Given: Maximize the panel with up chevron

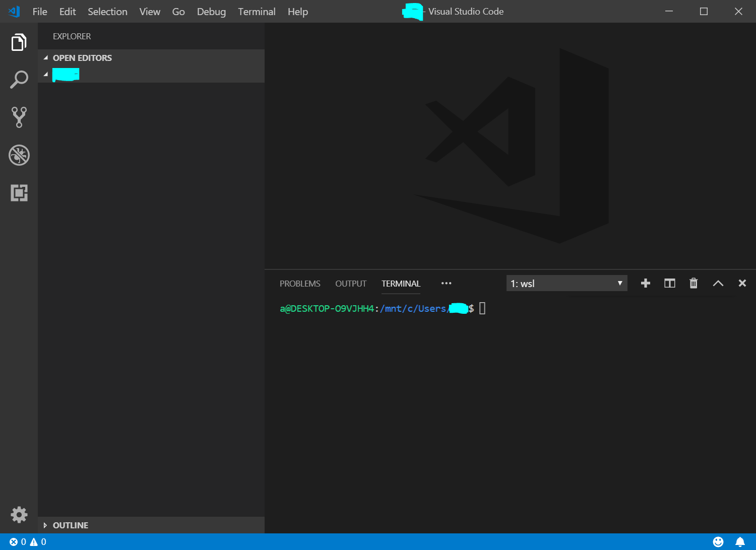Looking at the screenshot, I should [718, 283].
